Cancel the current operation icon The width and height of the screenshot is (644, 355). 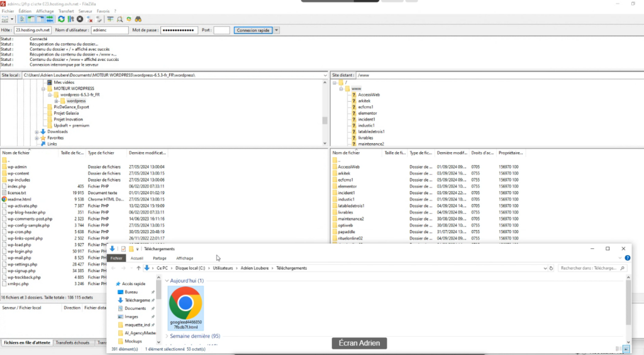tap(80, 19)
